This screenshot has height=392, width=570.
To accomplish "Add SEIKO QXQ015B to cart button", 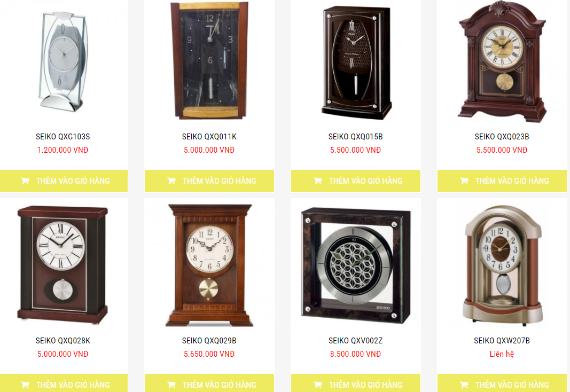I will point(356,181).
